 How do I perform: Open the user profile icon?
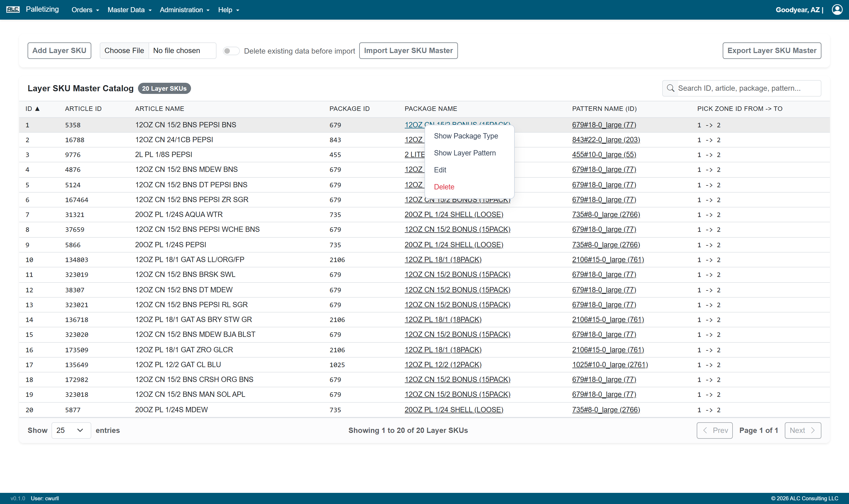(x=837, y=10)
